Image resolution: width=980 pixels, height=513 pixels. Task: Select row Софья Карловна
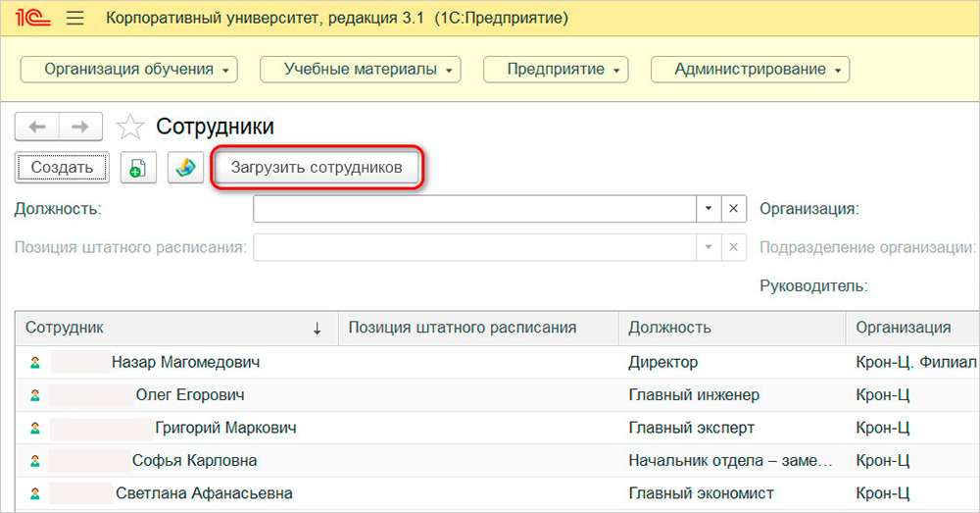[498, 461]
